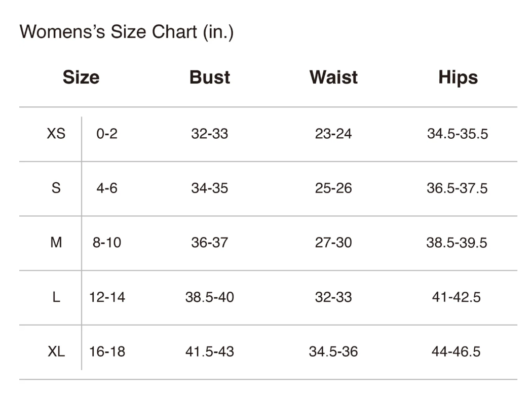Click waist measurement 34.5-36
The image size is (532, 393).
pyautogui.click(x=333, y=351)
